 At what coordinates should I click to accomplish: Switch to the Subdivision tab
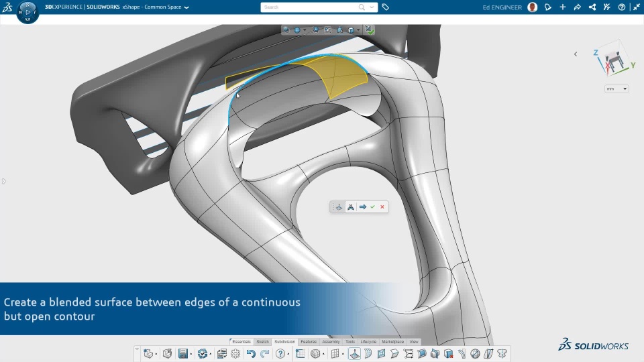284,341
